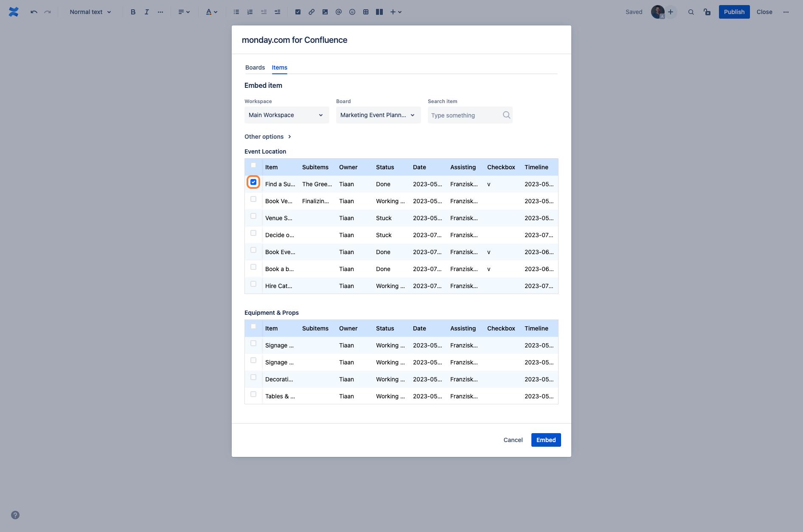This screenshot has width=803, height=532.
Task: Indent the current line
Action: pyautogui.click(x=277, y=12)
